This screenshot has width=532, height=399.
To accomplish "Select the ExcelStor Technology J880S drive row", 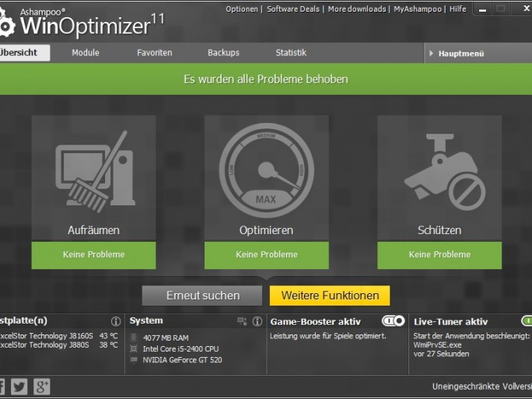I will coord(59,345).
